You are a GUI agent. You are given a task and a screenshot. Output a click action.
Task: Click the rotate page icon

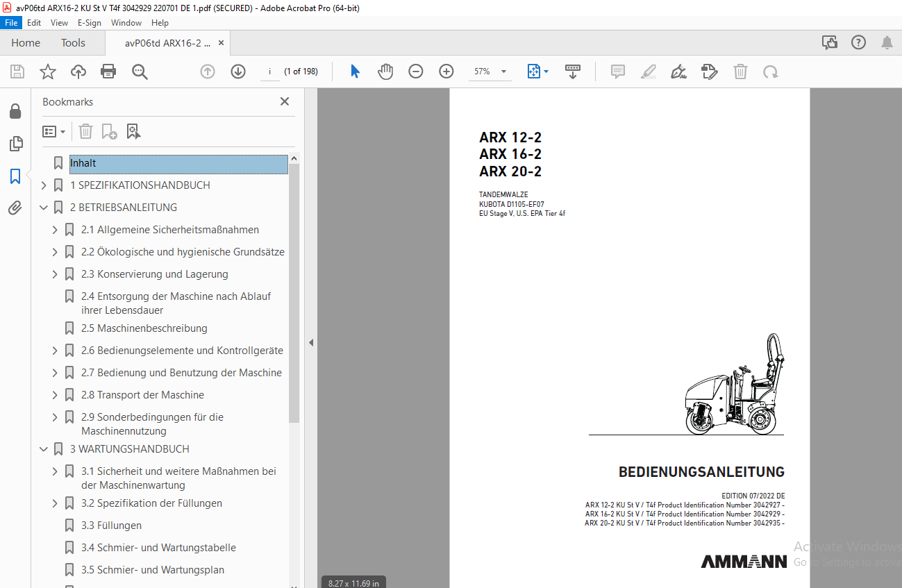(770, 72)
